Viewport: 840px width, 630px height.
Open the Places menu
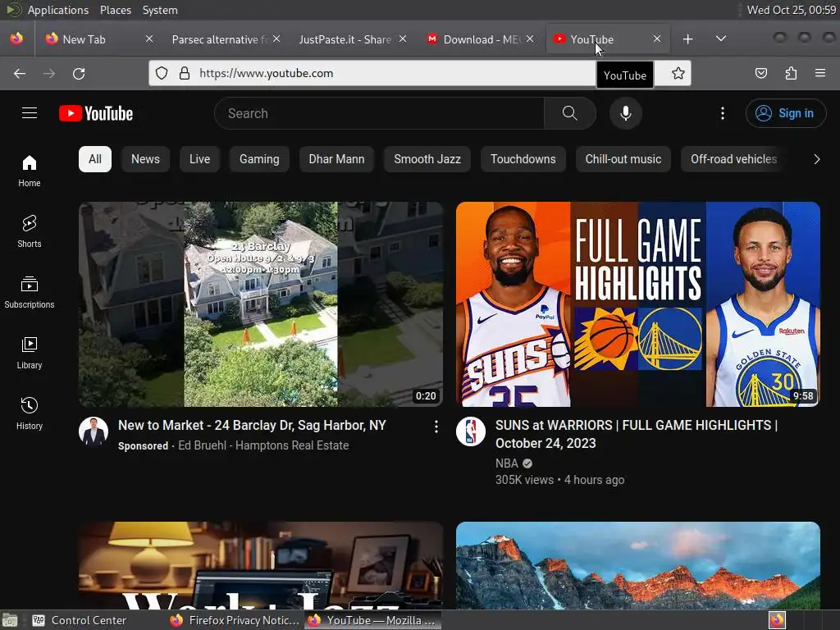[116, 10]
